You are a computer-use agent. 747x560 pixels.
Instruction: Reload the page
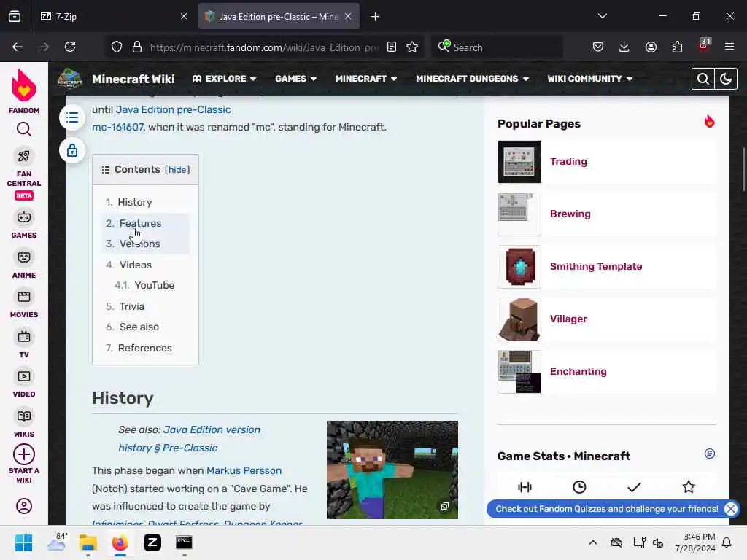point(70,47)
